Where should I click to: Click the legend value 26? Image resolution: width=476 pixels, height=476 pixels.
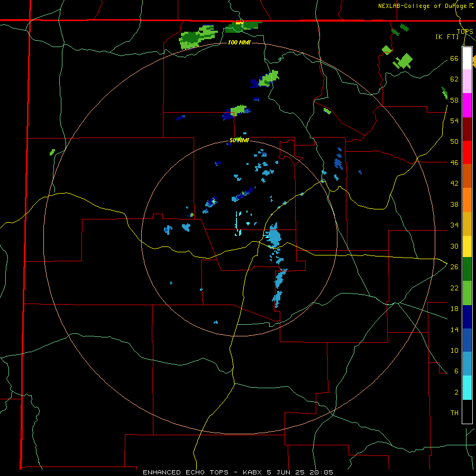[454, 267]
